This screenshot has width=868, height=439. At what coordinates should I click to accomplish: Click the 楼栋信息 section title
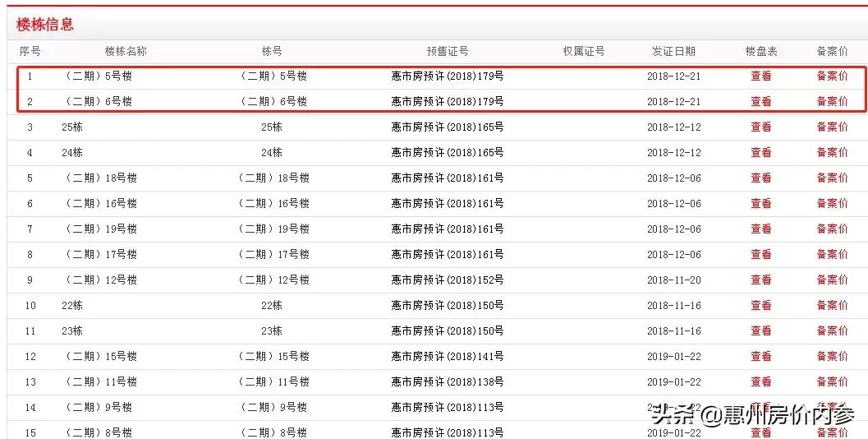point(45,25)
